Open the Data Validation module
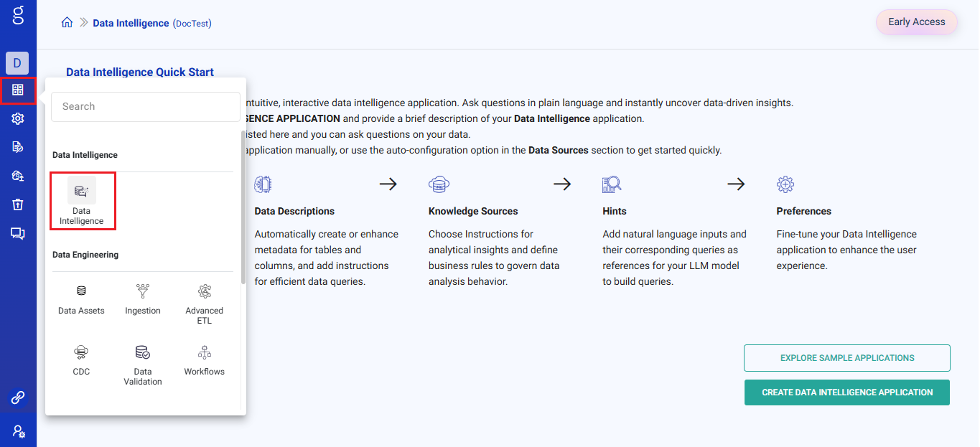This screenshot has width=980, height=447. click(x=143, y=364)
